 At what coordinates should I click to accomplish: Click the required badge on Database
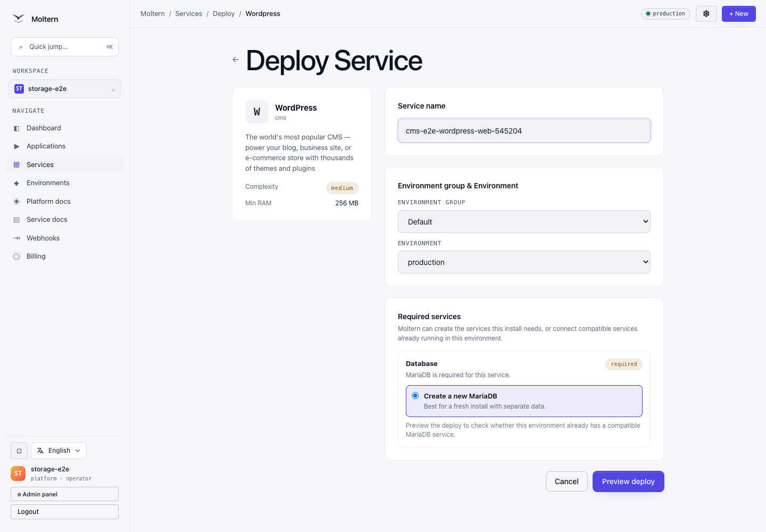click(x=624, y=364)
